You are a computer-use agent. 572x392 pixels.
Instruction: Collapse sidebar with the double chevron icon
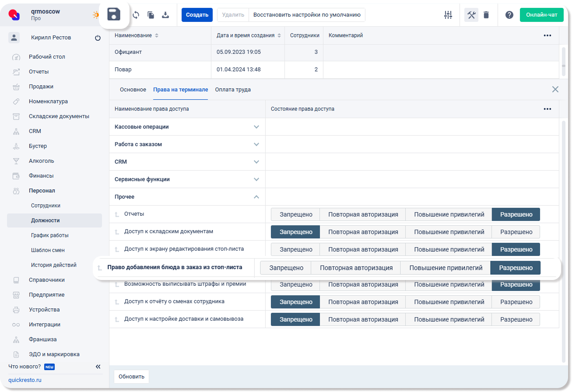[x=98, y=367]
